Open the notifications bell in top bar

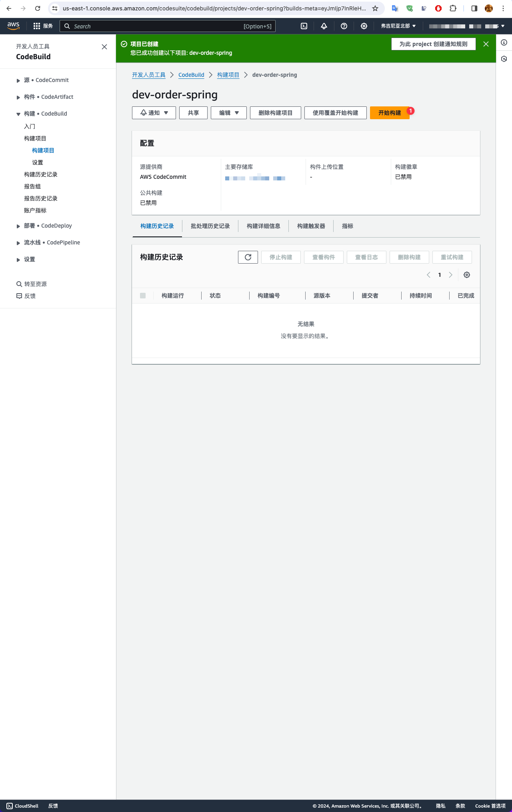[324, 26]
